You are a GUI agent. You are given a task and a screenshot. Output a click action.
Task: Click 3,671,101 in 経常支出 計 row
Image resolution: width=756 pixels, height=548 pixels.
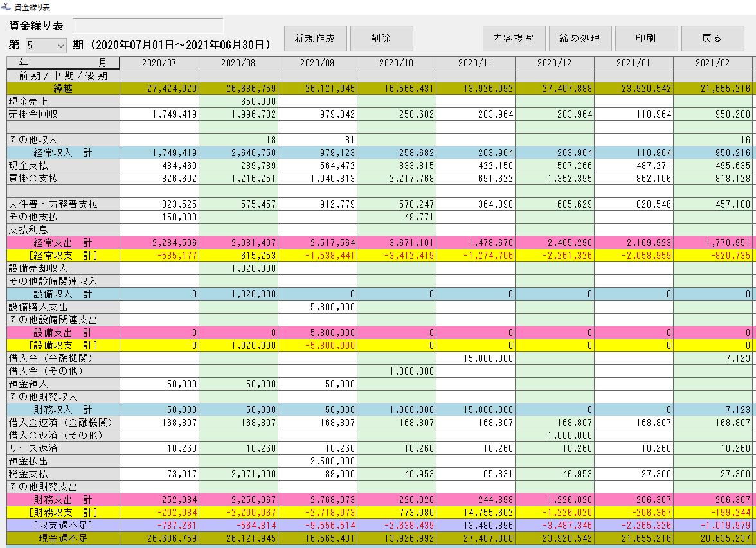tap(396, 243)
